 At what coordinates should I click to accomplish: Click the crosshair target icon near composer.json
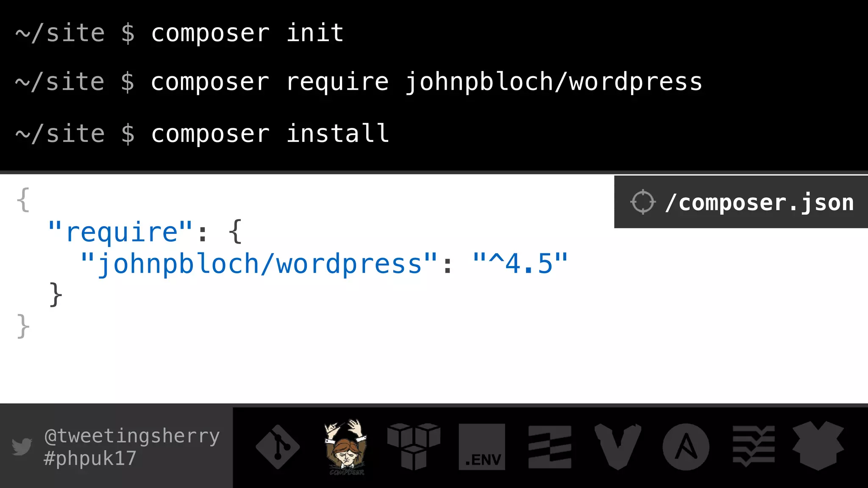tap(643, 202)
